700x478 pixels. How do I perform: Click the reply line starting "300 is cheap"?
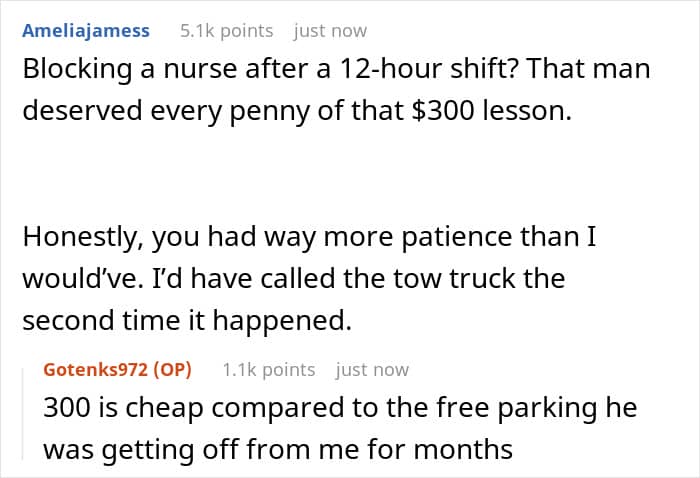click(340, 409)
